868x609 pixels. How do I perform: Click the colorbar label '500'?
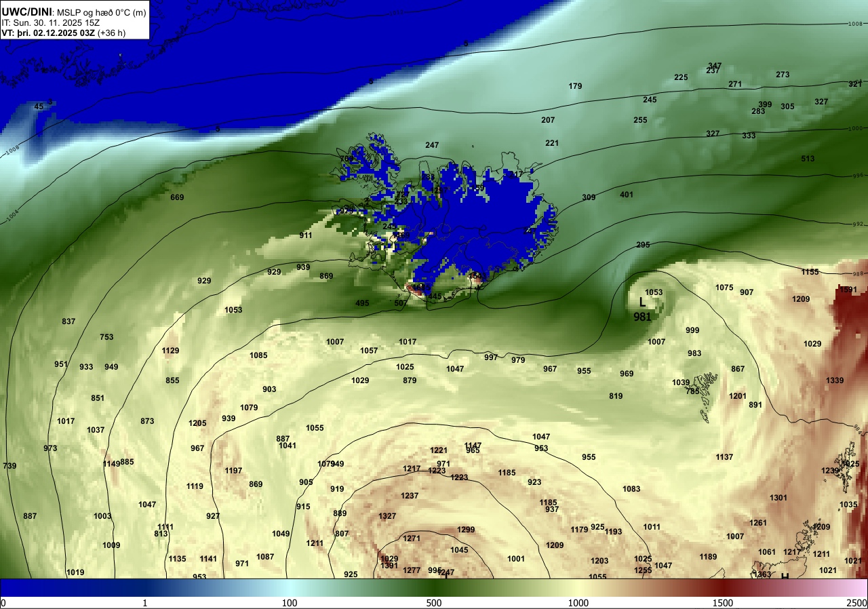point(434,603)
